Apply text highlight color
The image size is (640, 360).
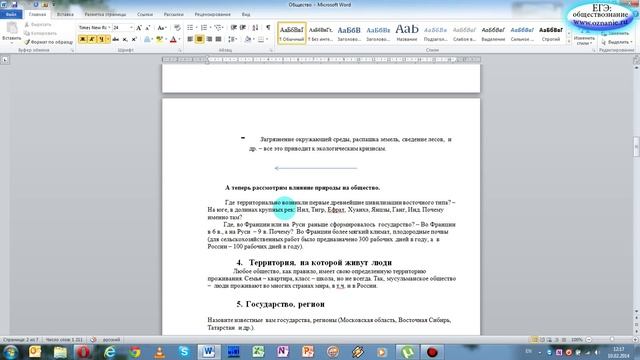(x=159, y=39)
